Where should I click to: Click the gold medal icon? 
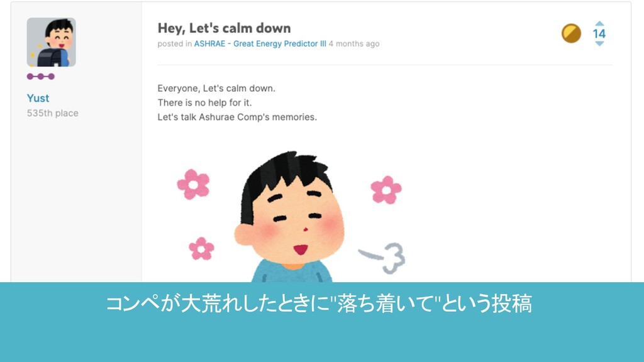tap(571, 33)
